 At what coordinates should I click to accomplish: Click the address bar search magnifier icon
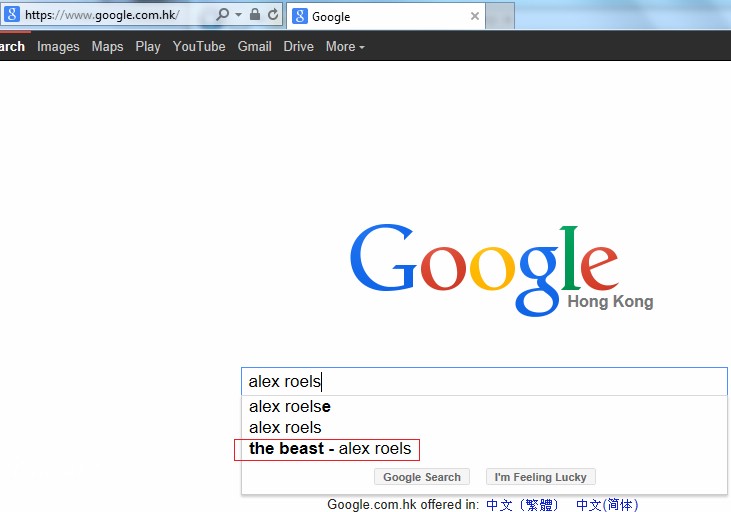pyautogui.click(x=223, y=14)
